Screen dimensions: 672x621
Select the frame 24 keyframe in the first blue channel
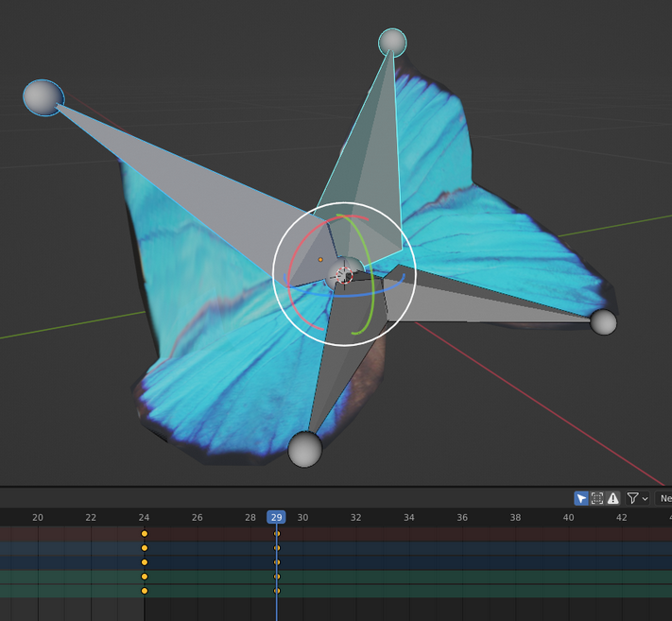click(145, 548)
